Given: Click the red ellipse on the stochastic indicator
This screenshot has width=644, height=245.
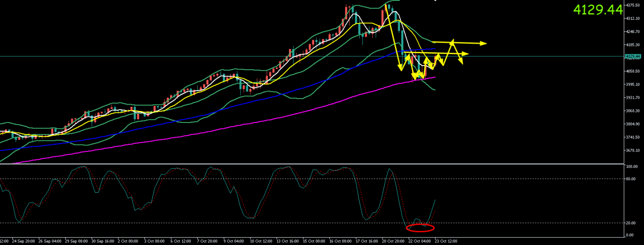Looking at the screenshot, I should tap(420, 228).
